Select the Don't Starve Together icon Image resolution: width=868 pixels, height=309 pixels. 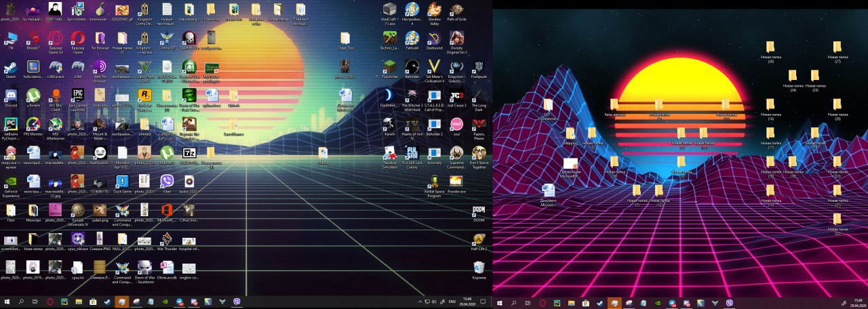click(x=479, y=157)
